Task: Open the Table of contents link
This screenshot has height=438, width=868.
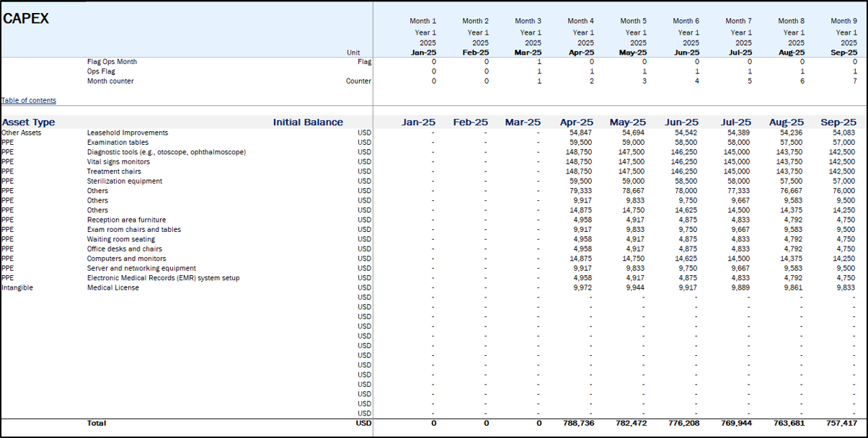Action: tap(29, 100)
